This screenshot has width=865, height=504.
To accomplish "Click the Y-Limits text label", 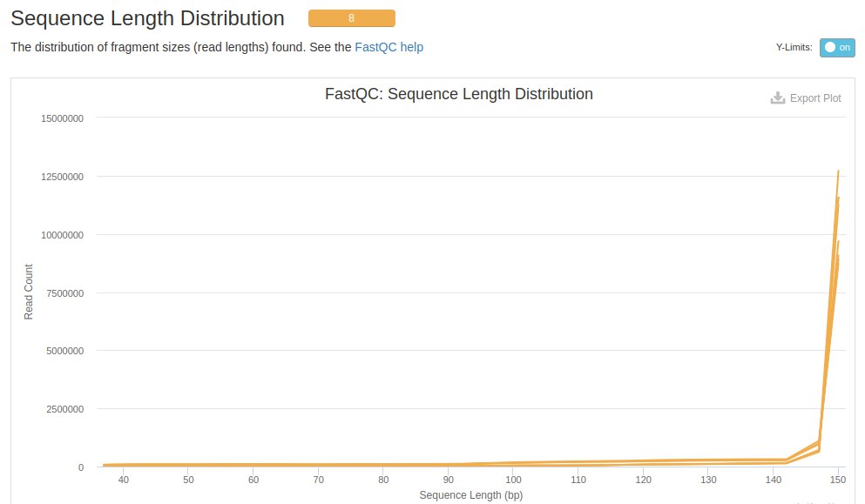I will (x=794, y=47).
